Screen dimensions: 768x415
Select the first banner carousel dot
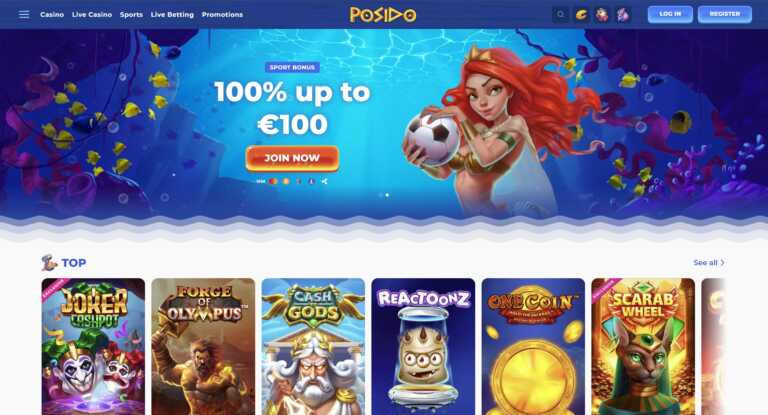click(x=381, y=195)
